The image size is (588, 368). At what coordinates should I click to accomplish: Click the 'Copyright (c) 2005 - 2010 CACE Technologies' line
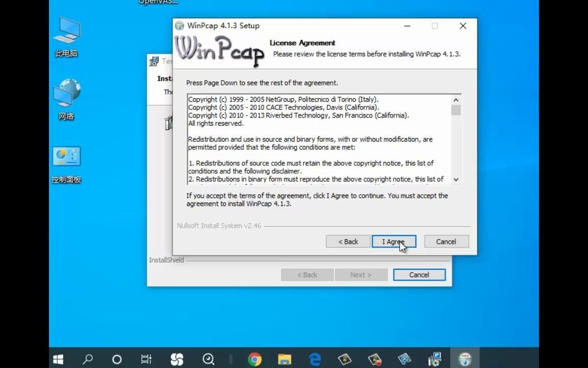[283, 107]
